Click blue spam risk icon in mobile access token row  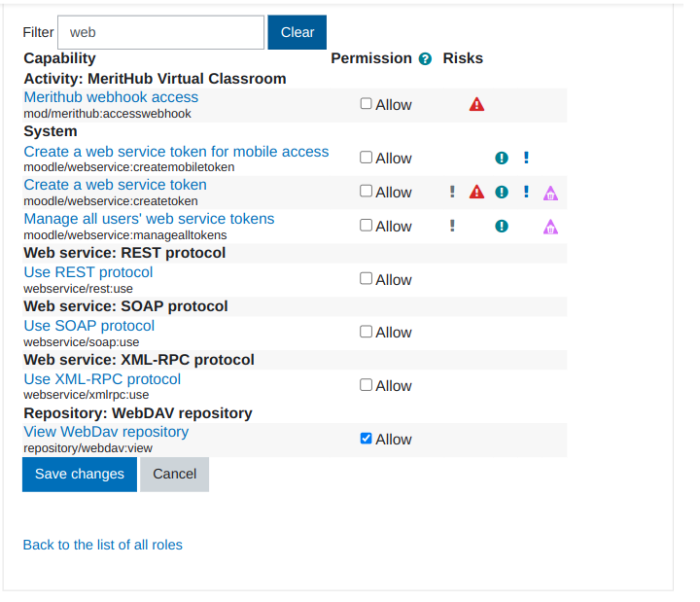(x=526, y=158)
